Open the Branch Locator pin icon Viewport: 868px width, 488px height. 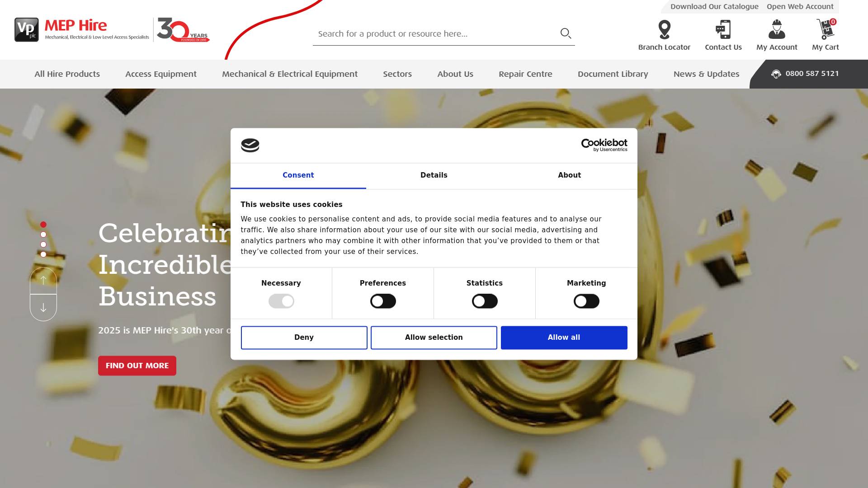664,30
